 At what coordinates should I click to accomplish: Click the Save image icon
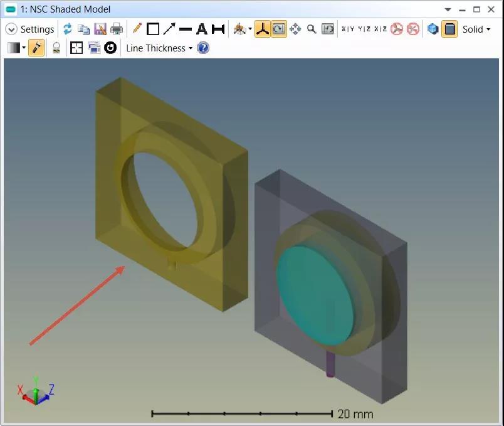pos(100,29)
